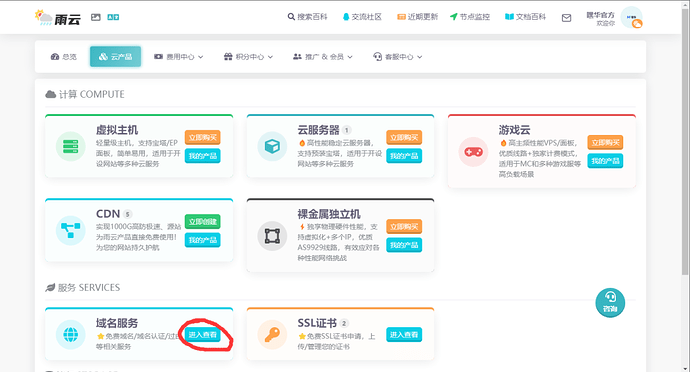This screenshot has height=372, width=690.
Task: Click 我的产品 on the CDN card
Action: 202,240
